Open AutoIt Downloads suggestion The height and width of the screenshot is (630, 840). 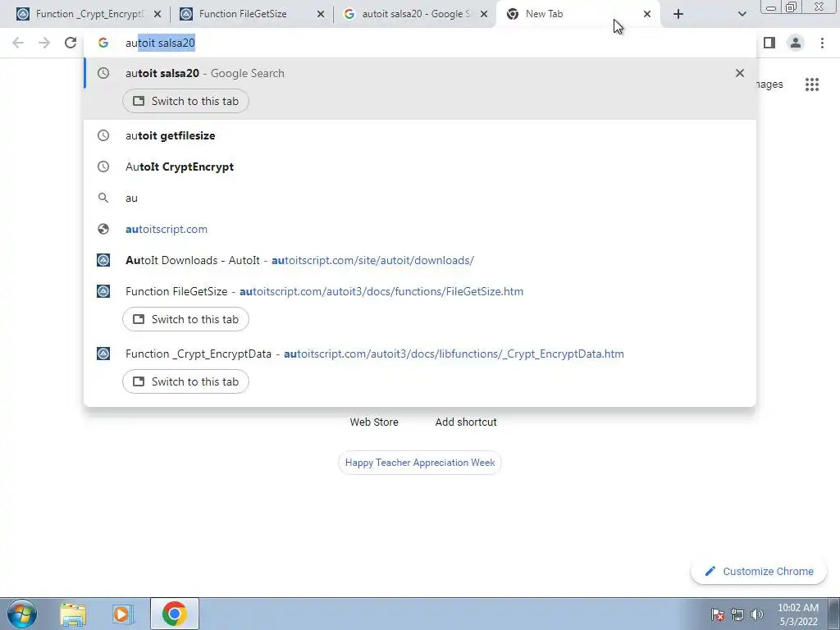pos(420,260)
